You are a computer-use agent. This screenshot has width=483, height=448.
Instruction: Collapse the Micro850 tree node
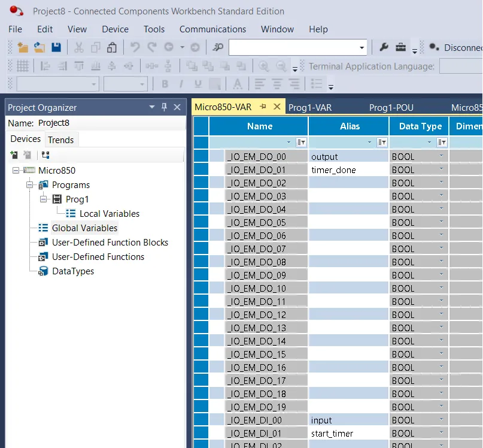(x=16, y=170)
